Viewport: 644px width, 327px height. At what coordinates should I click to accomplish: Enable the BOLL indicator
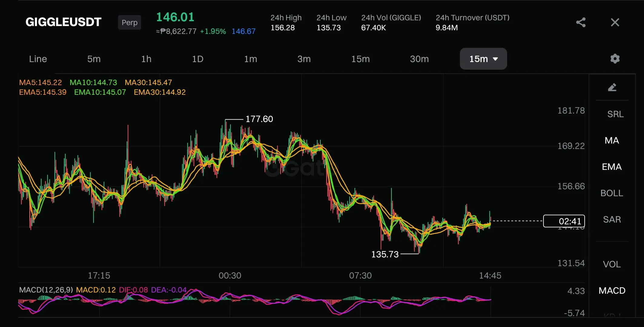[x=612, y=193]
